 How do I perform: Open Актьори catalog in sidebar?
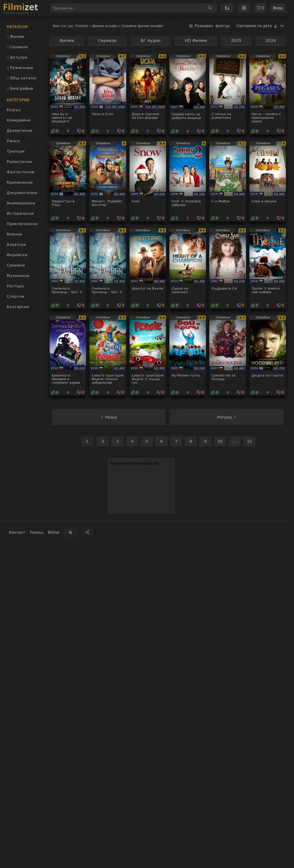coord(18,57)
